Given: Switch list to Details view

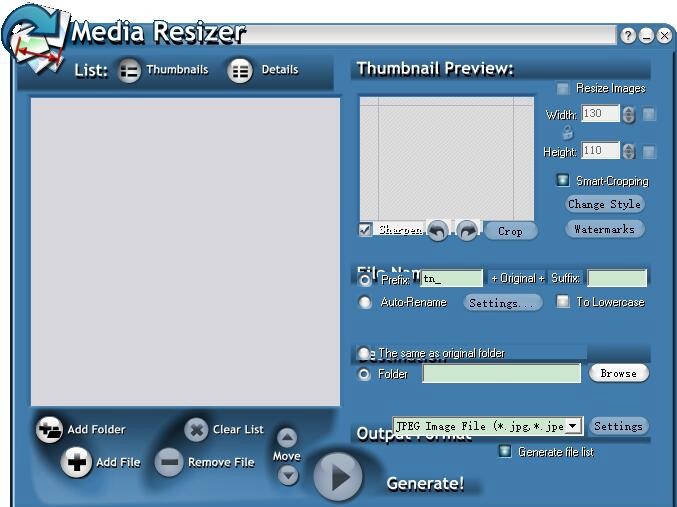Looking at the screenshot, I should pyautogui.click(x=240, y=70).
